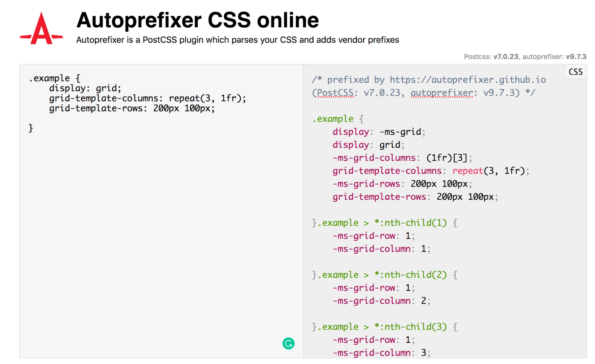Click the closing brace in input editor

click(31, 128)
